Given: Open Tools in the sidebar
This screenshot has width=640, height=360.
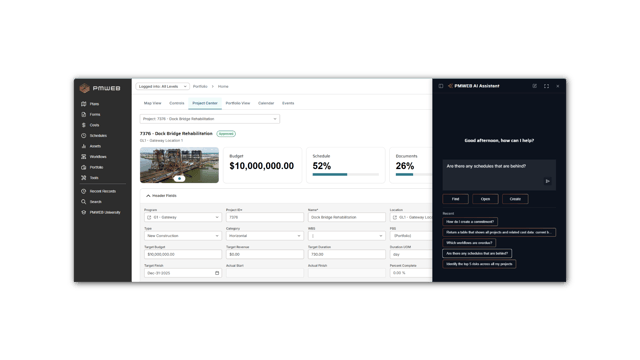Looking at the screenshot, I should coord(90,178).
